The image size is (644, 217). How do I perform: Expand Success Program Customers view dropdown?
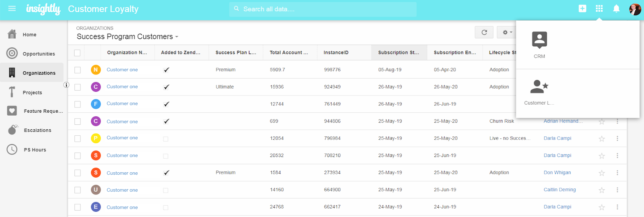point(176,37)
